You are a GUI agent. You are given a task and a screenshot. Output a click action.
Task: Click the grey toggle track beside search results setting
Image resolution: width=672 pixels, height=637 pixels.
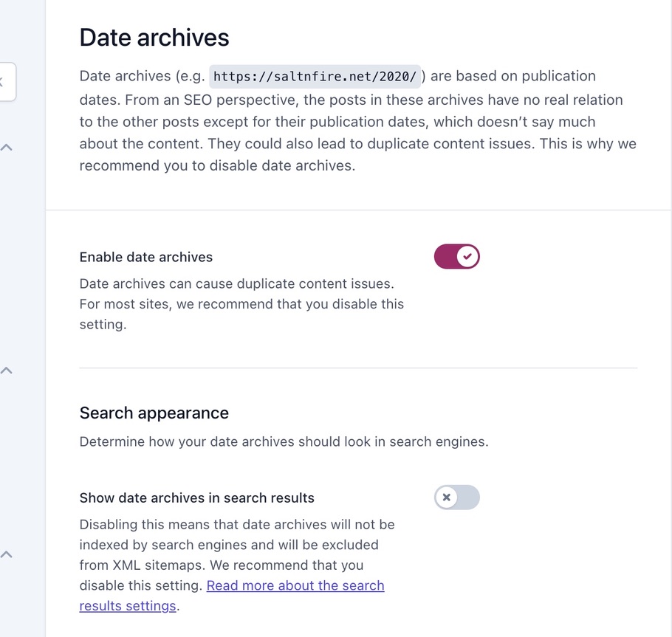467,497
